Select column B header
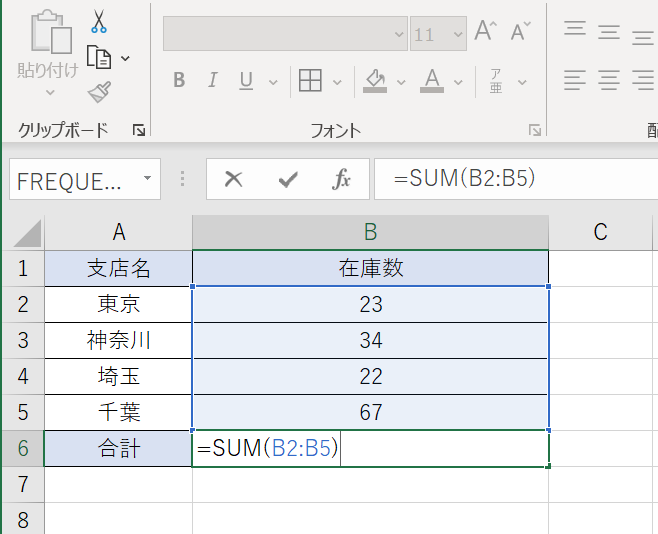658x534 pixels. [x=370, y=232]
